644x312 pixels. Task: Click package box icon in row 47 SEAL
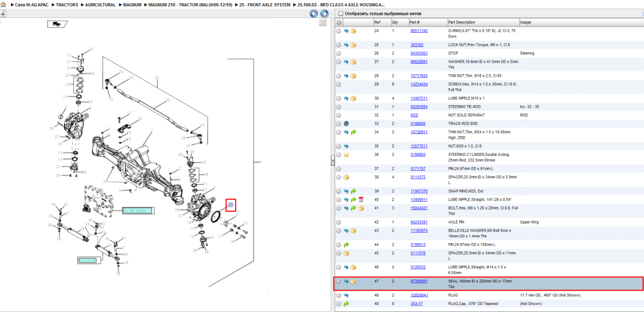click(353, 282)
